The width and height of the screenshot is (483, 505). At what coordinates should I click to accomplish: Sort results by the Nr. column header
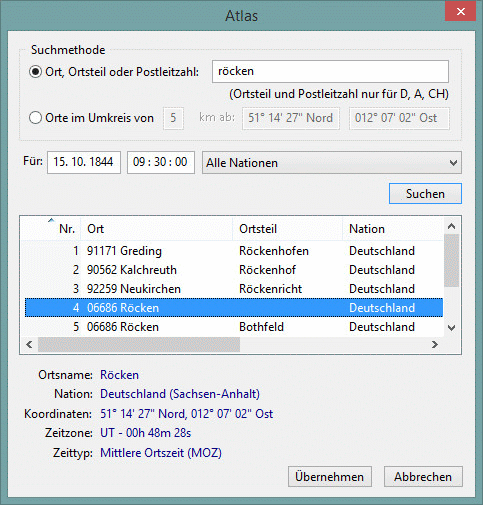coord(51,229)
